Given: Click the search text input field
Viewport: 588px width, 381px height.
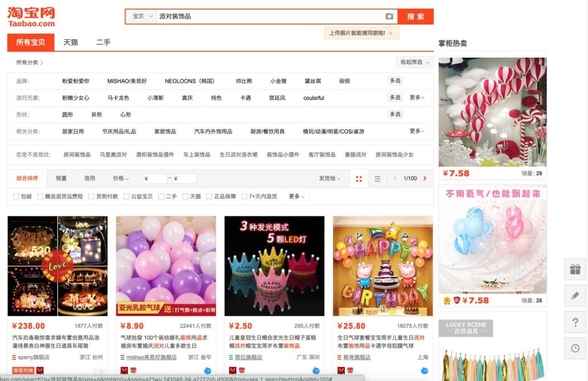Looking at the screenshot, I should coord(269,17).
